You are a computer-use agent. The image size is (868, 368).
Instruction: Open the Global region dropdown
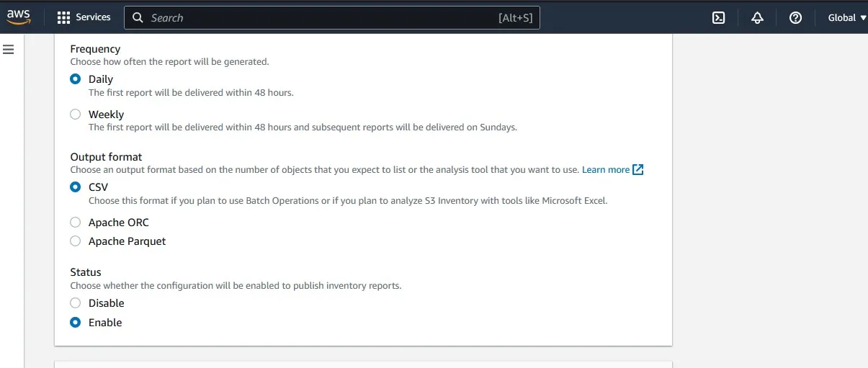847,18
